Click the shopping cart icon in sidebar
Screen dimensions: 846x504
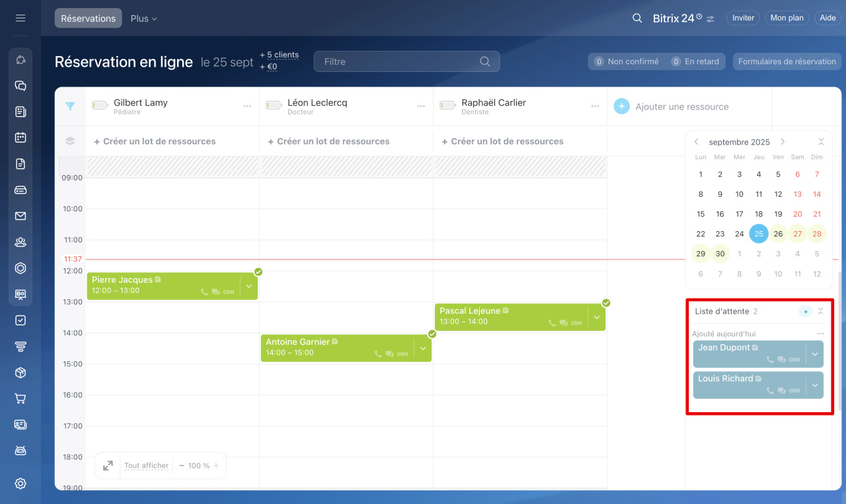tap(20, 398)
